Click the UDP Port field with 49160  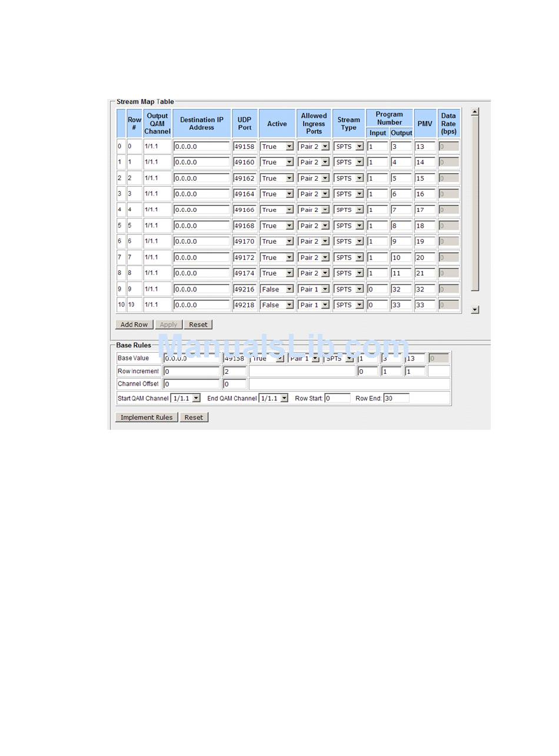[x=245, y=162]
